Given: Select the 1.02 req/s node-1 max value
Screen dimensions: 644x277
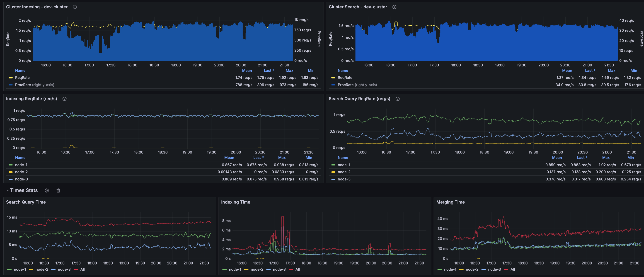Looking at the screenshot, I should click(x=607, y=165).
